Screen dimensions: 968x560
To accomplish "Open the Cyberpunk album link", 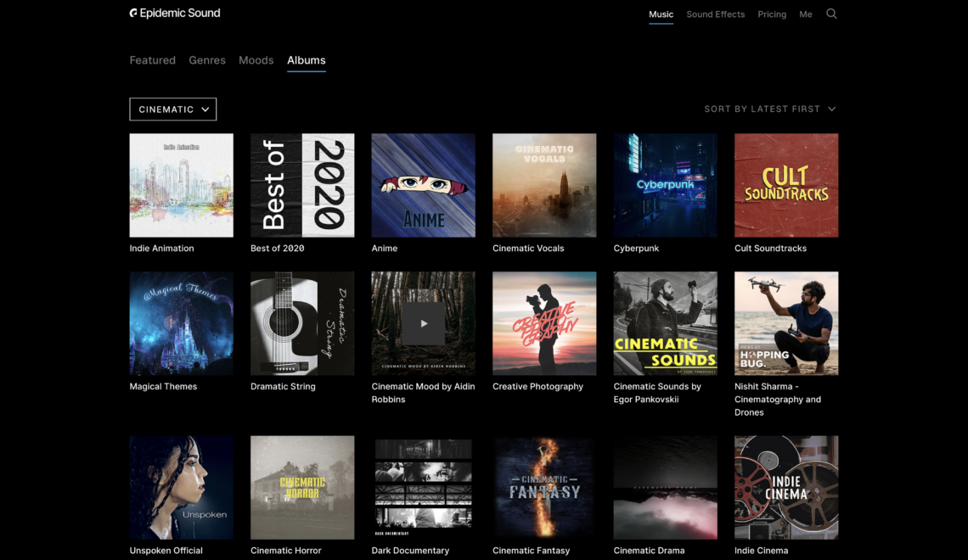I will point(665,185).
